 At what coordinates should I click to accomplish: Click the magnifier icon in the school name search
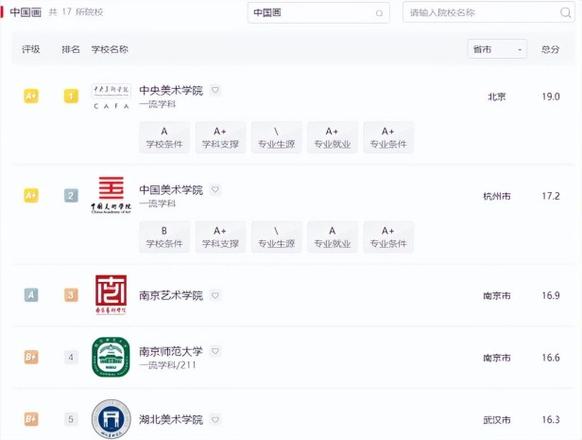565,13
